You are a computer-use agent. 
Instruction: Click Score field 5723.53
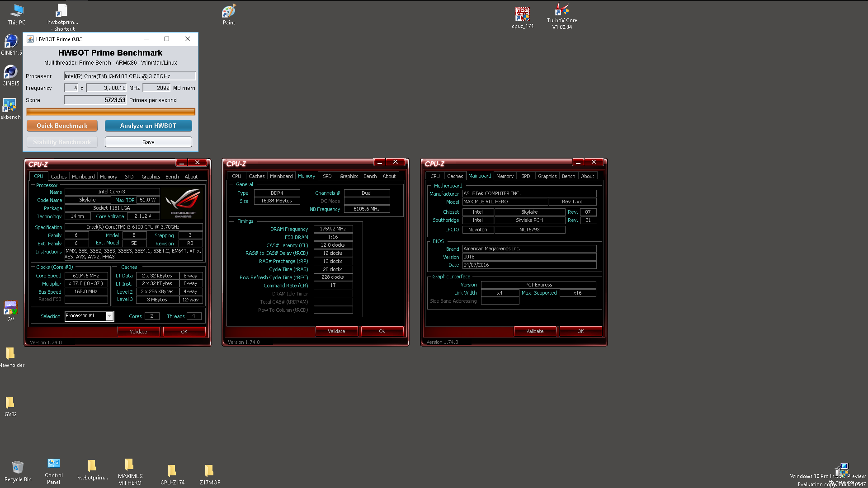click(95, 100)
